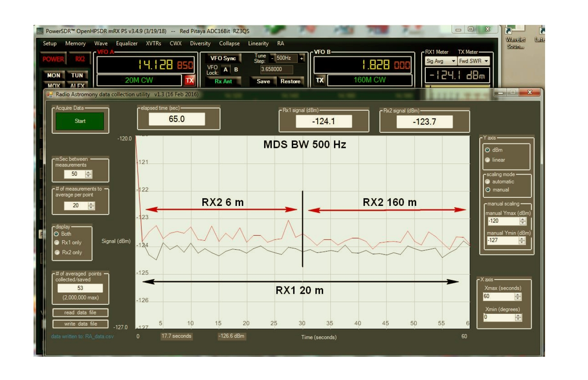Open the Linearity menu in PowerSDR
Image resolution: width=588 pixels, height=380 pixels.
click(x=258, y=43)
